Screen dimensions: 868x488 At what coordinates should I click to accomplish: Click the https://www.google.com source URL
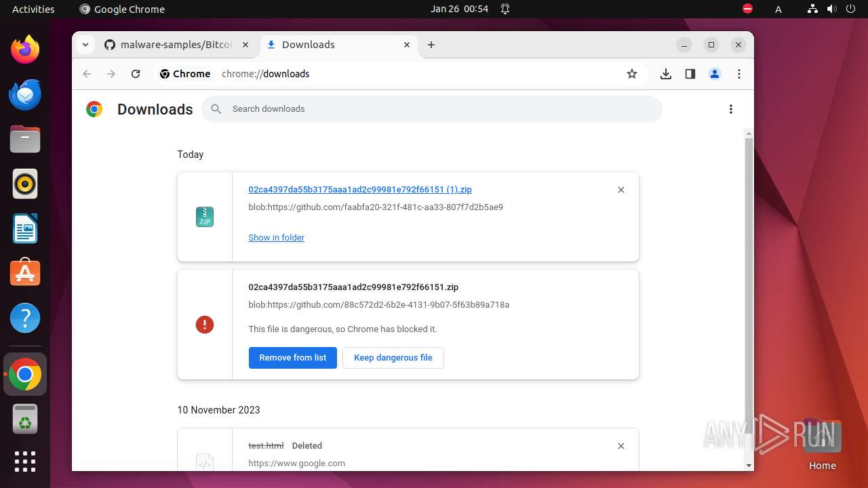click(296, 464)
